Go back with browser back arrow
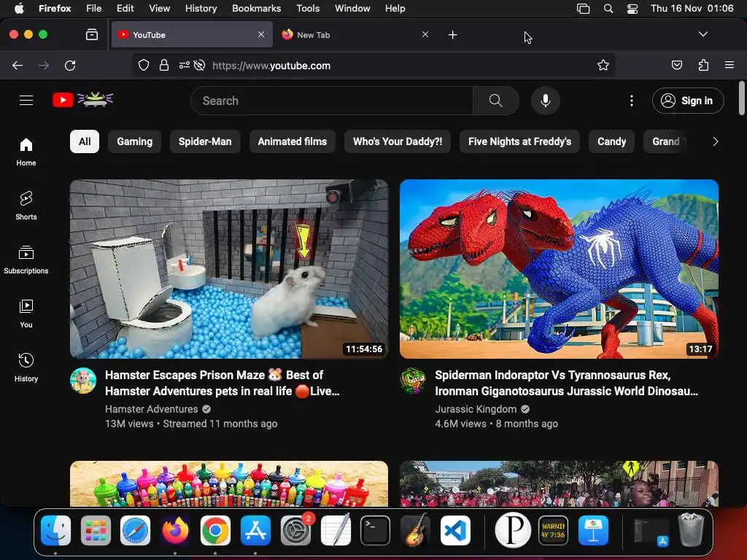This screenshot has height=560, width=747. (18, 65)
